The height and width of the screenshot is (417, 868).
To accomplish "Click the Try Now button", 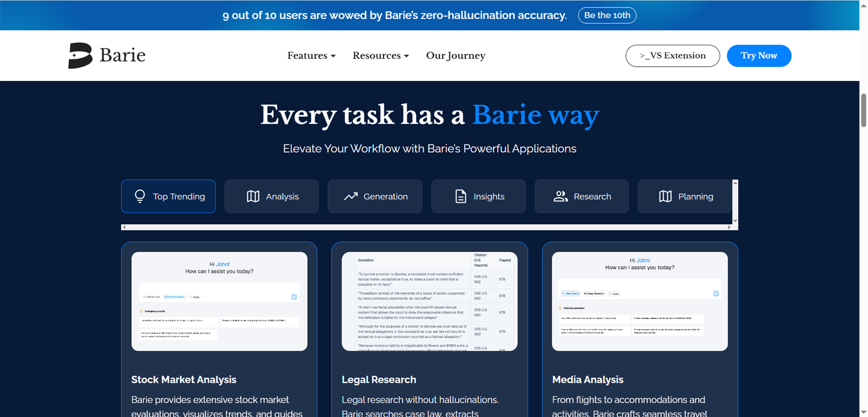I will [x=759, y=56].
